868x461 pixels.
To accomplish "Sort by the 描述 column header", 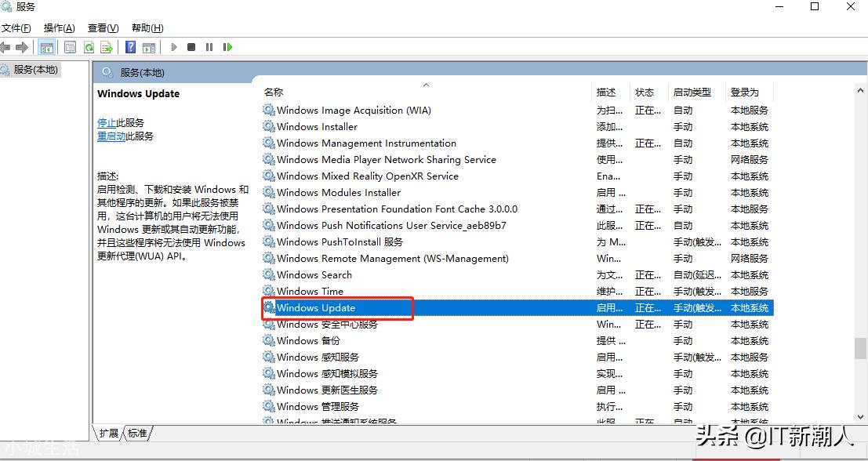I will (606, 93).
